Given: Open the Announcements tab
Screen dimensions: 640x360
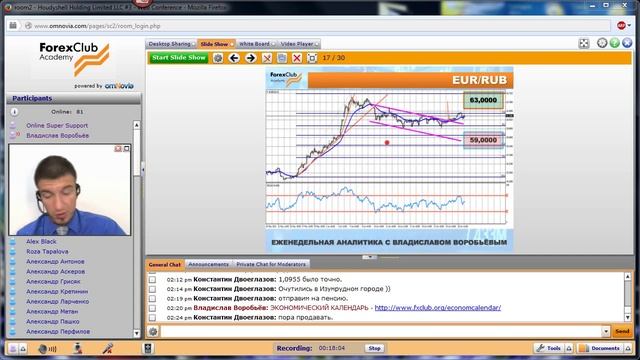Looking at the screenshot, I should (x=209, y=264).
